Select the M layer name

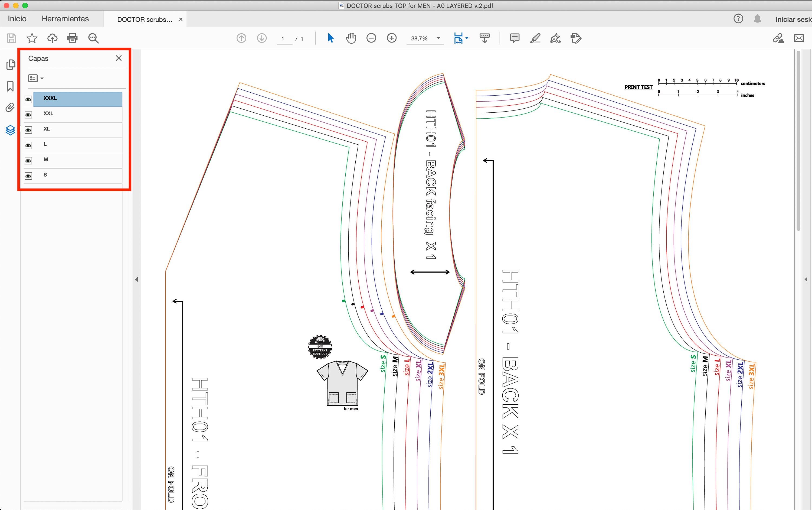pos(46,160)
